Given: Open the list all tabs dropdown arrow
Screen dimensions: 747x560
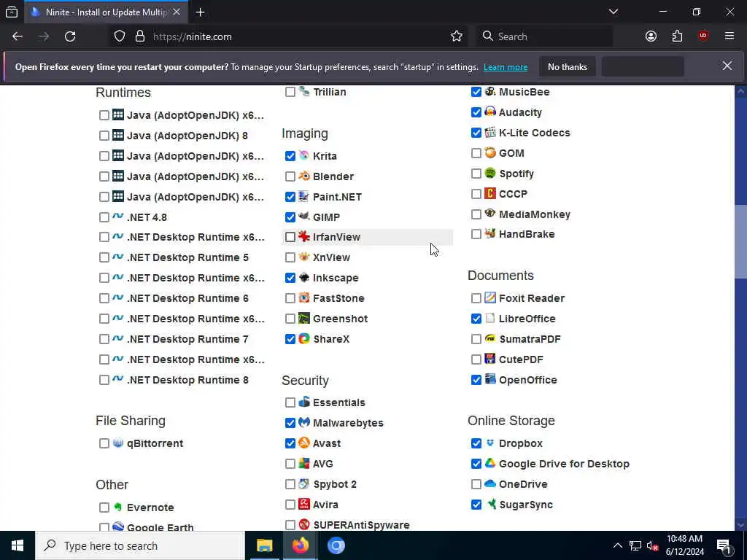Looking at the screenshot, I should click(x=613, y=12).
